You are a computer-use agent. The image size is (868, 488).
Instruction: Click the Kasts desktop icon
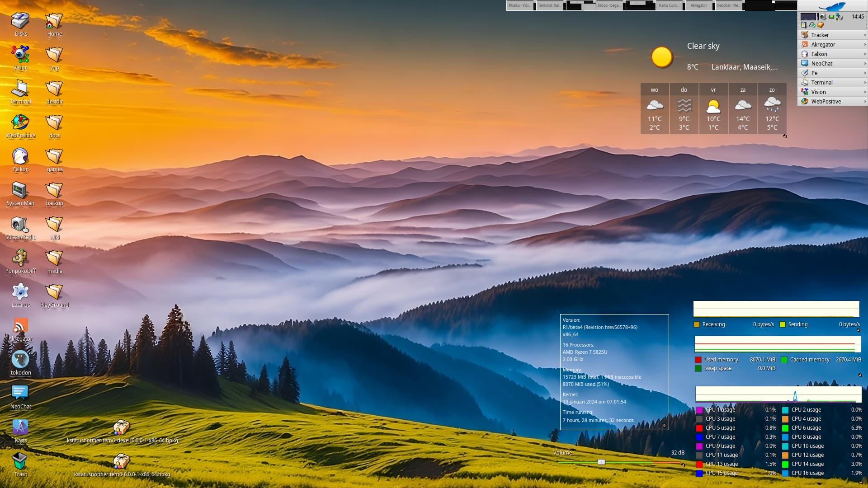(20, 428)
